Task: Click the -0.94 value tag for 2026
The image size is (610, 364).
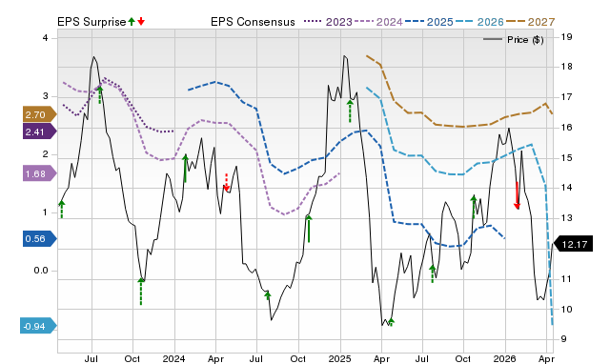Action: (x=38, y=326)
